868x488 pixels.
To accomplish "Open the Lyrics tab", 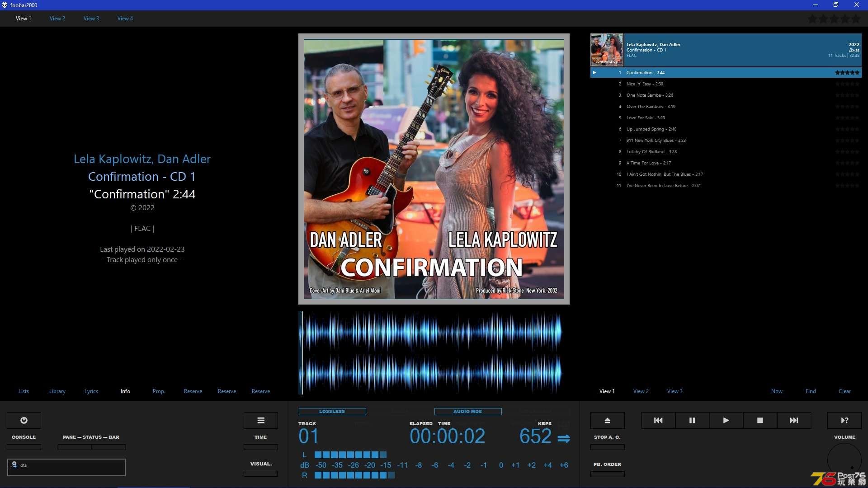I will pos(91,391).
